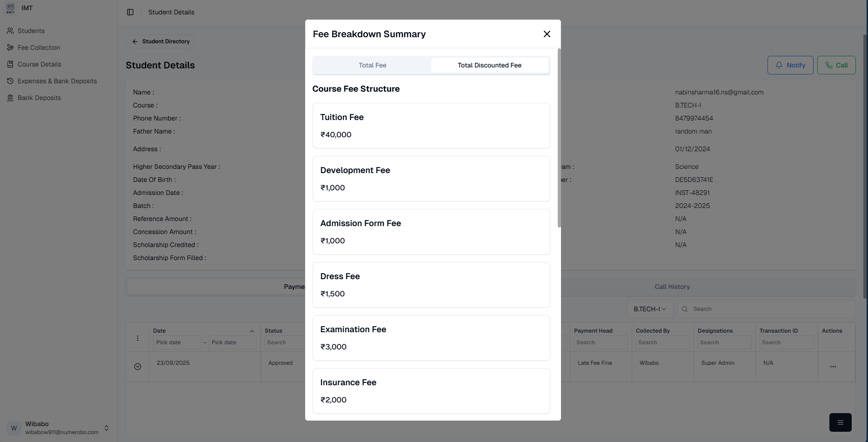The image size is (868, 442).
Task: Click the green Call button
Action: [x=836, y=65]
